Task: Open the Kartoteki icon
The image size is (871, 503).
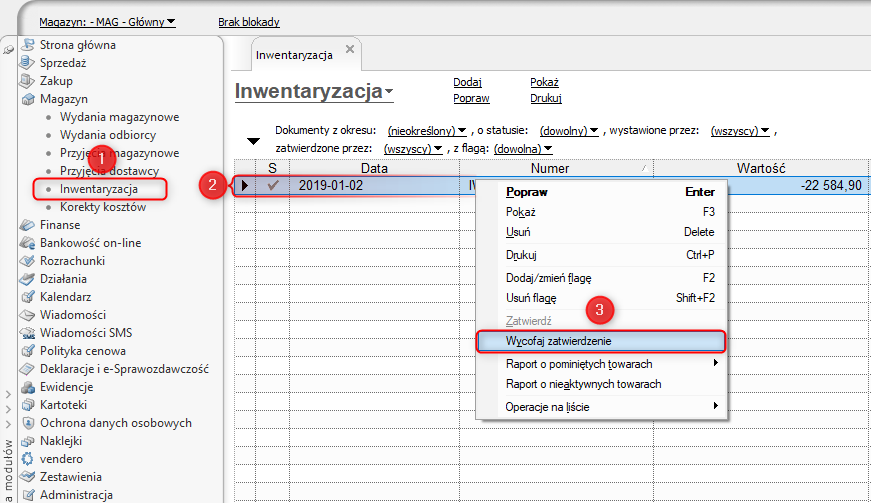Action: pos(27,405)
